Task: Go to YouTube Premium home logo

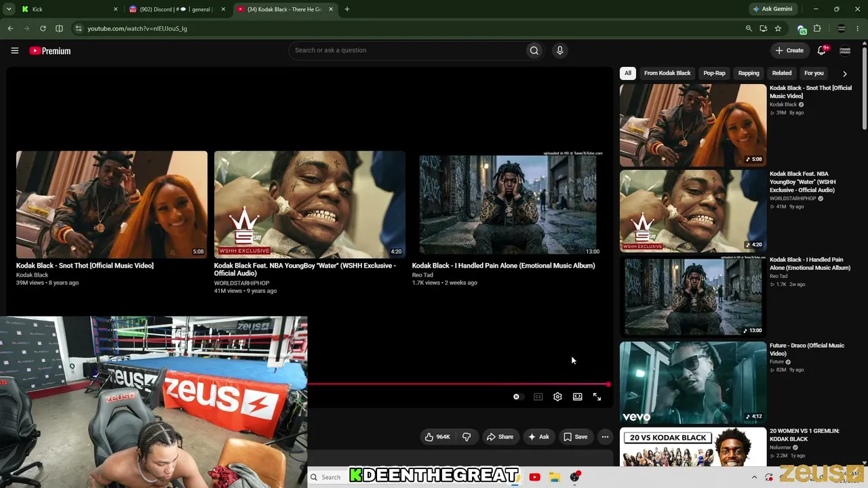Action: (x=50, y=51)
